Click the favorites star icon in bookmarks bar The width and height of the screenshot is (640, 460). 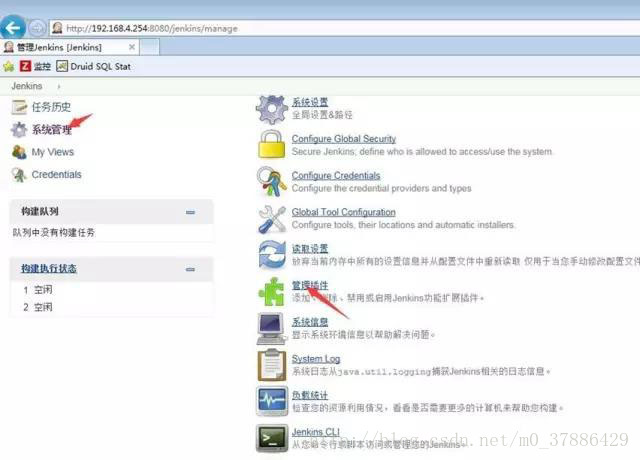pos(9,66)
